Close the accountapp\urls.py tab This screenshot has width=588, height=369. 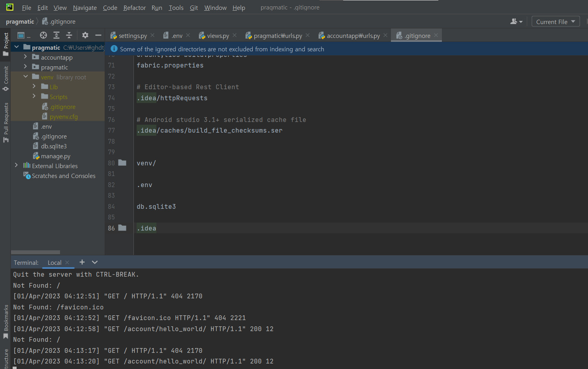[385, 35]
